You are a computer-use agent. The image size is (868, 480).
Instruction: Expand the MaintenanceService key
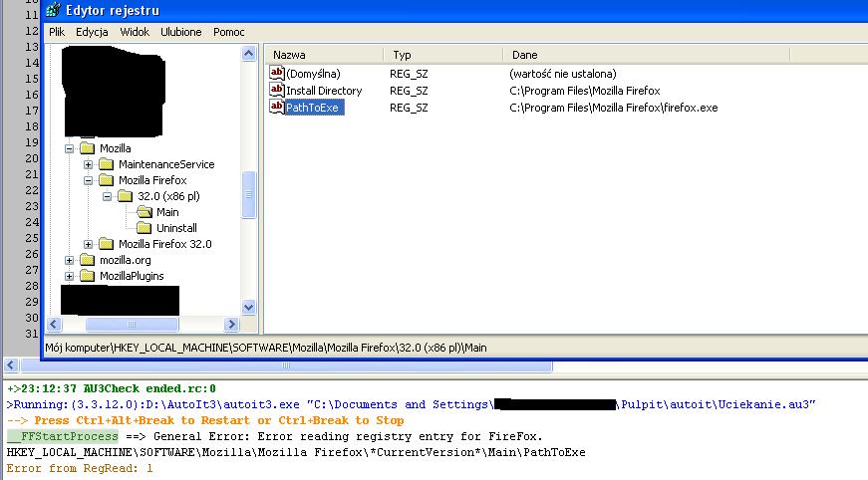point(88,164)
